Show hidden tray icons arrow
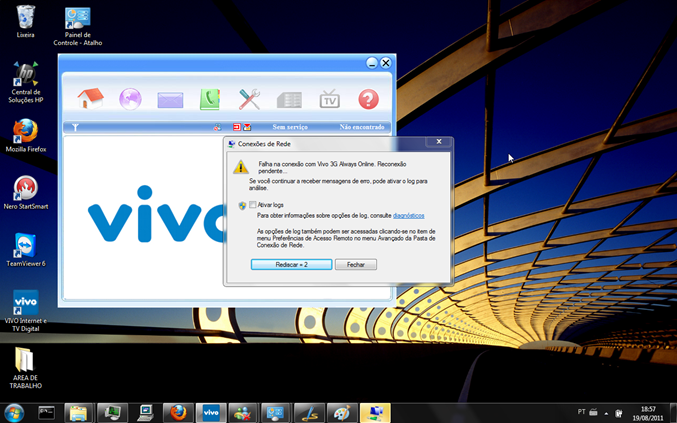Screen dimensions: 677x423 coord(606,414)
